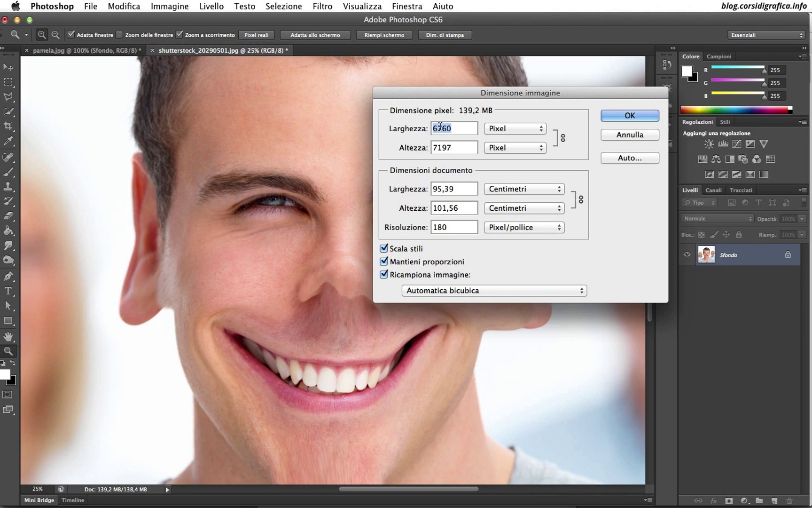Uncheck Scala stili checkbox
This screenshot has height=508, width=812.
click(x=384, y=248)
